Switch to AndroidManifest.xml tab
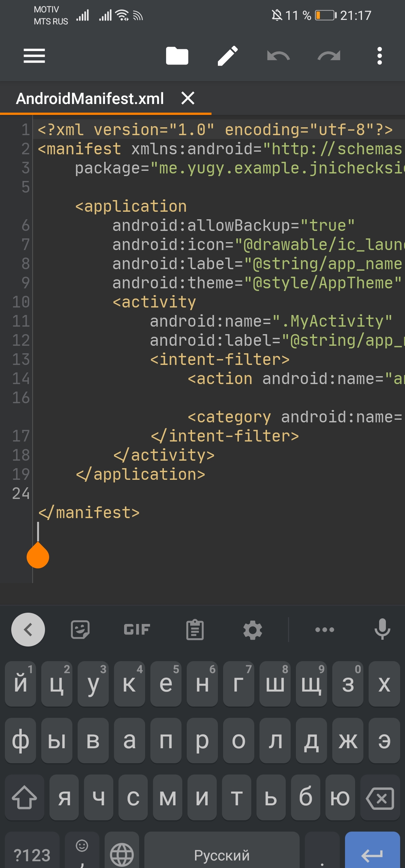The width and height of the screenshot is (405, 868). pos(90,98)
